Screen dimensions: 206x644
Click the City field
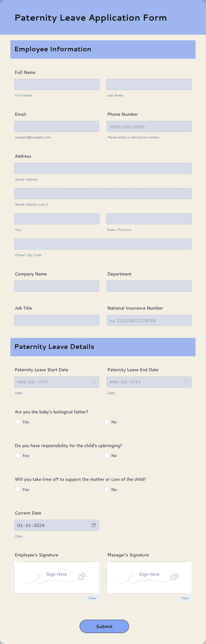[57, 218]
